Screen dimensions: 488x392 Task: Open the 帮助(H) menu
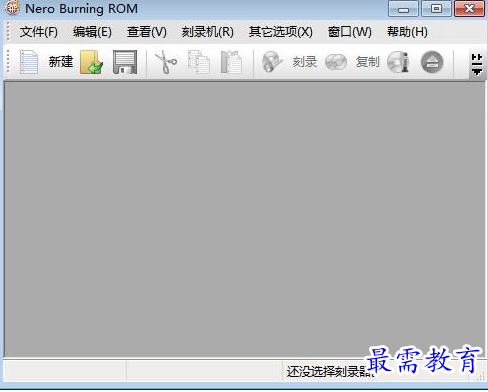pyautogui.click(x=407, y=32)
